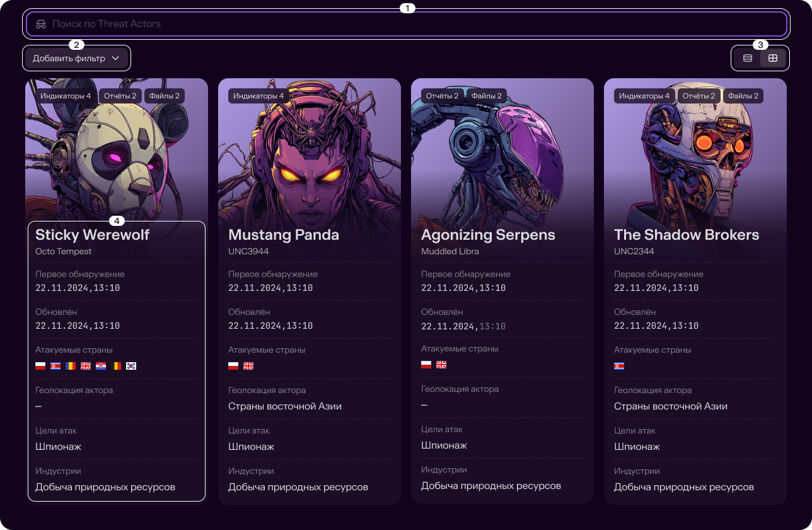The image size is (812, 530).
Task: Click Обновлён date on Mustang Panda card
Action: click(270, 326)
